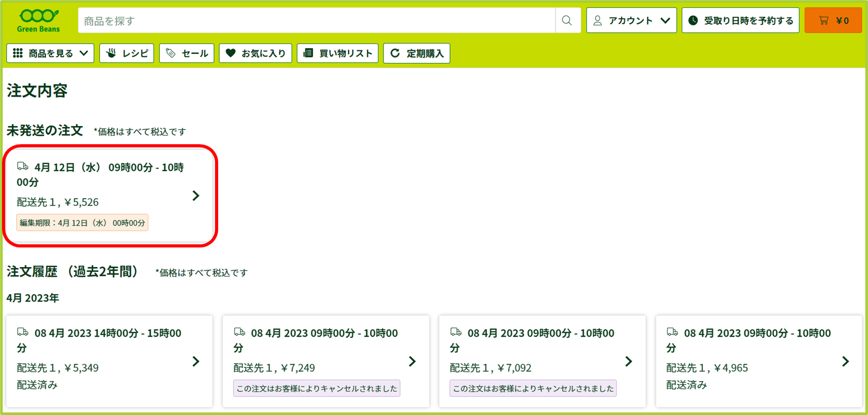Click the grid icon beside 商品を見る

pos(18,53)
